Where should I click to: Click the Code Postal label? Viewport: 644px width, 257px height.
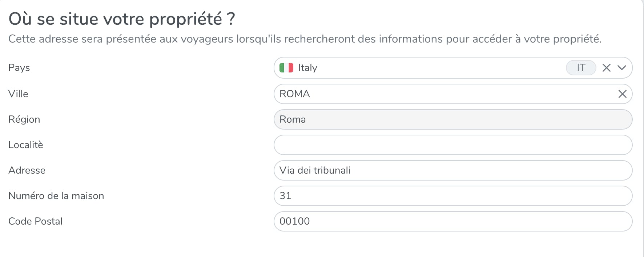pos(35,221)
